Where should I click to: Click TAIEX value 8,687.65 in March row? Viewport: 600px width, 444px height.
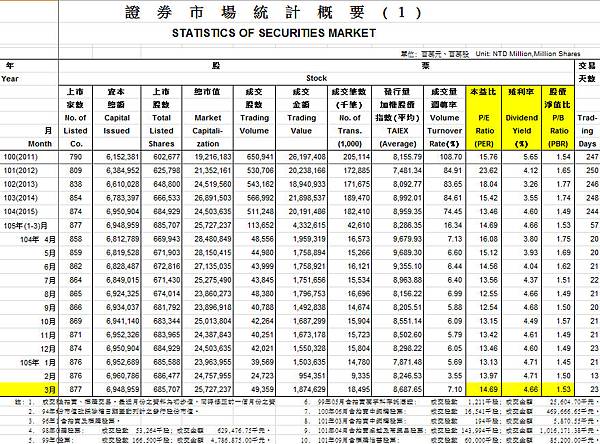click(x=407, y=390)
